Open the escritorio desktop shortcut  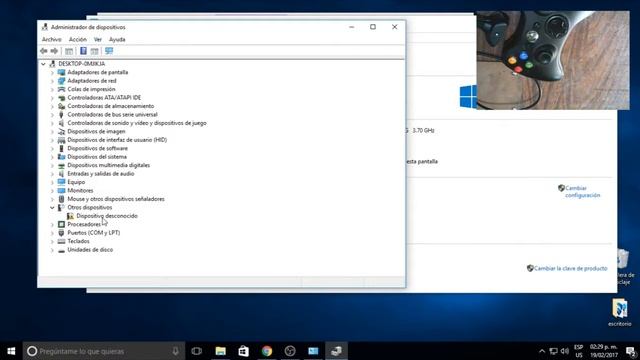[x=620, y=313]
